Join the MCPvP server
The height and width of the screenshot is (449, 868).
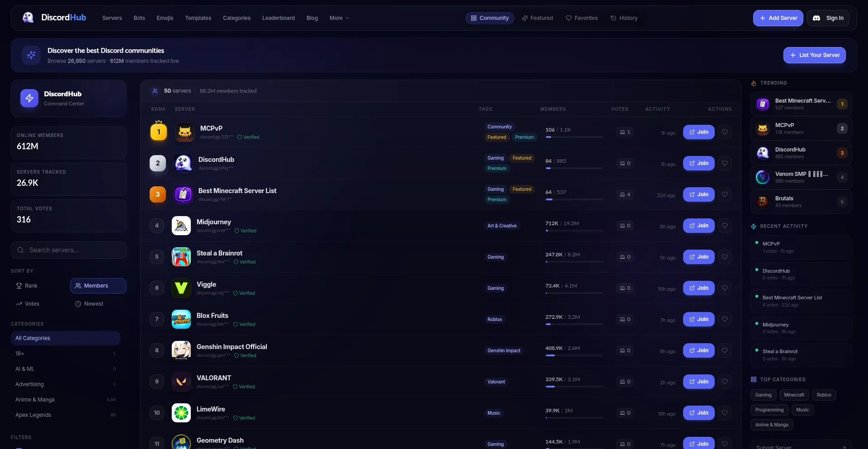point(698,132)
